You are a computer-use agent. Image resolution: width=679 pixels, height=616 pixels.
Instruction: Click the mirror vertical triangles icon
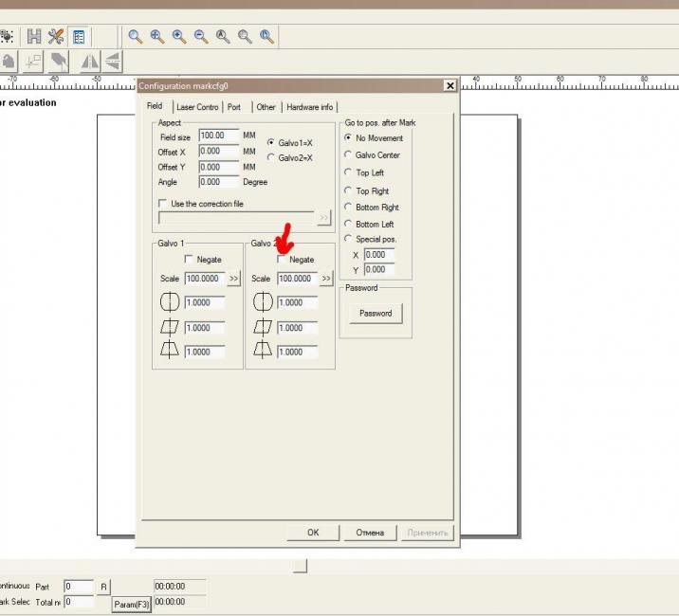(113, 62)
